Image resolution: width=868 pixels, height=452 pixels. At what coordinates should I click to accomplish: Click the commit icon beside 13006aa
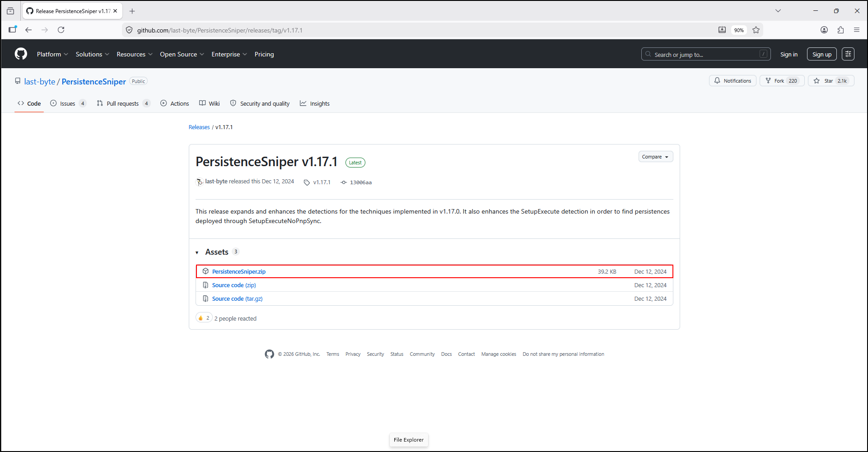point(344,182)
